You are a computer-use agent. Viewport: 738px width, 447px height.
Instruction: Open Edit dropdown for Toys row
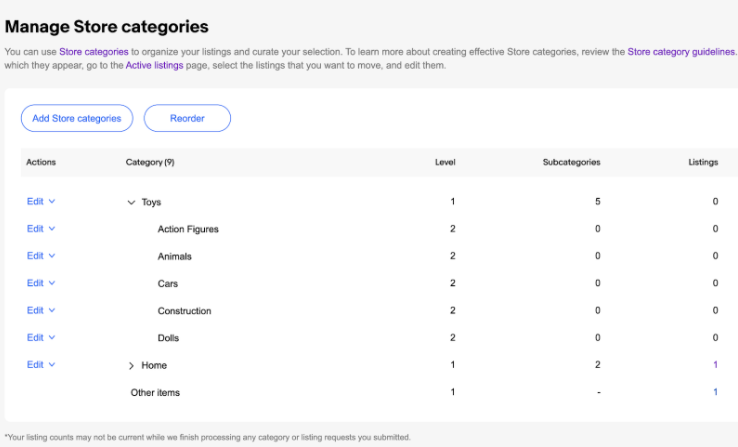(41, 201)
